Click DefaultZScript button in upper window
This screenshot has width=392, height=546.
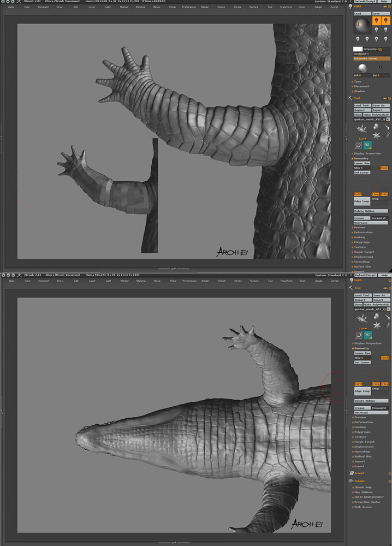click(366, 2)
